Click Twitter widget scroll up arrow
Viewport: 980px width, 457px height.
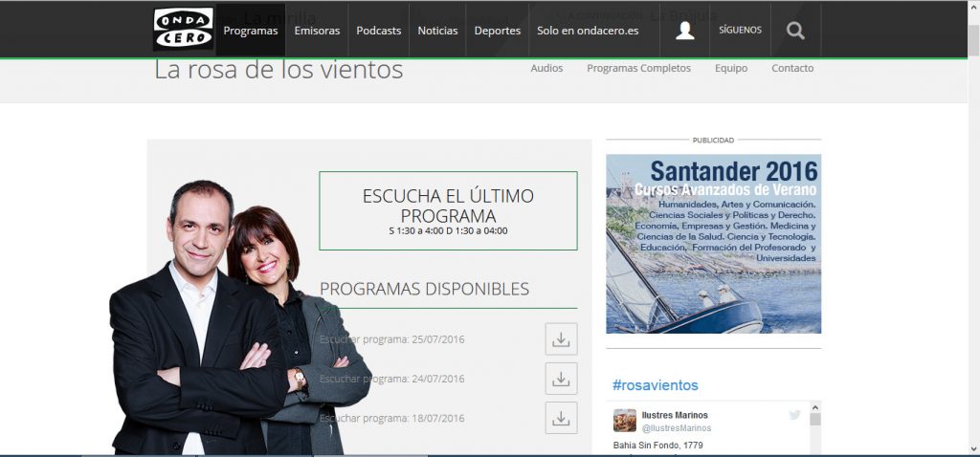pyautogui.click(x=815, y=407)
